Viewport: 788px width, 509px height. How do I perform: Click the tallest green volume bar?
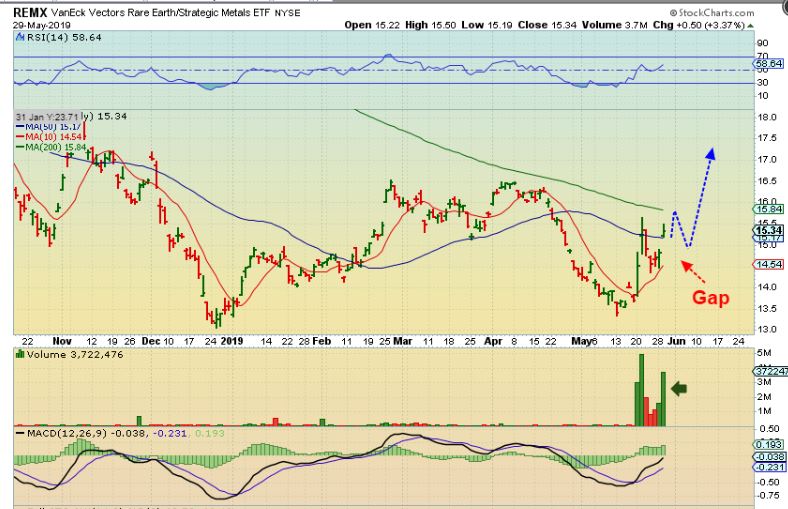pyautogui.click(x=641, y=390)
